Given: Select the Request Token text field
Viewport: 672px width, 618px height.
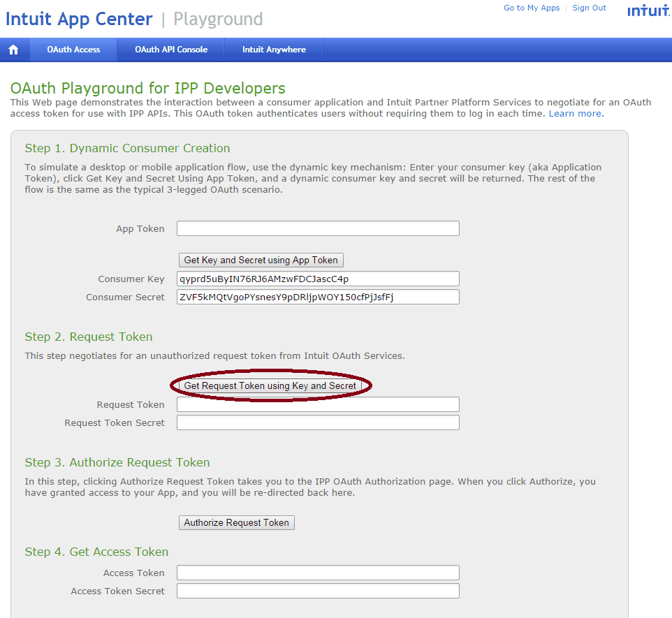Looking at the screenshot, I should [318, 404].
